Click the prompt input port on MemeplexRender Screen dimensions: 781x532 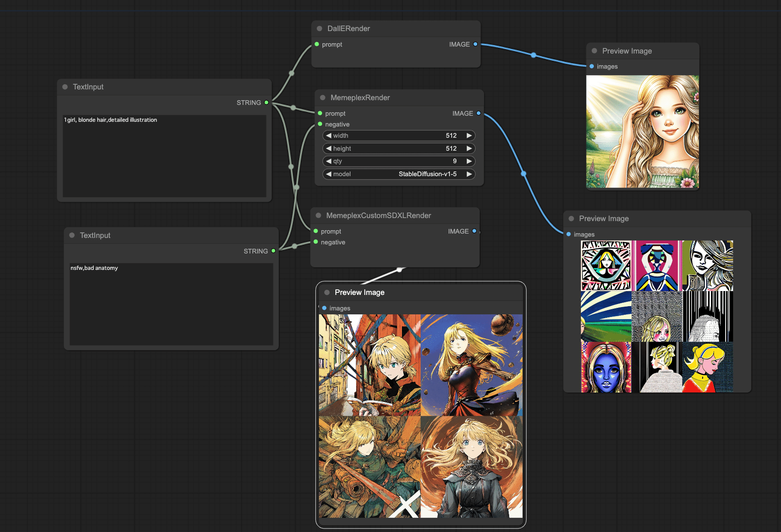click(320, 113)
